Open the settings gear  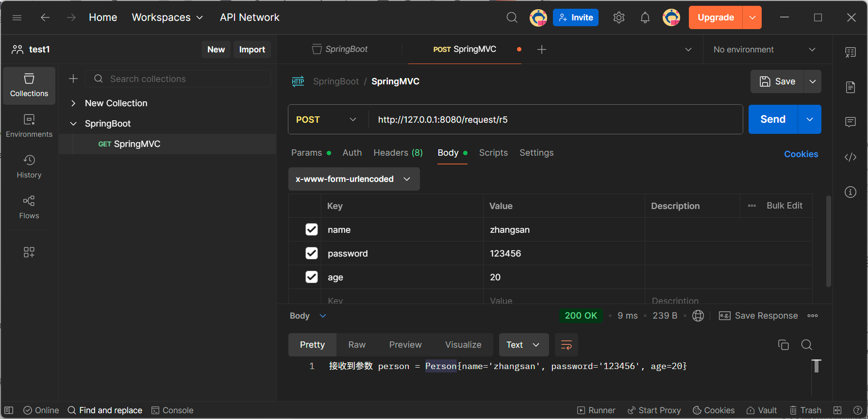point(618,17)
